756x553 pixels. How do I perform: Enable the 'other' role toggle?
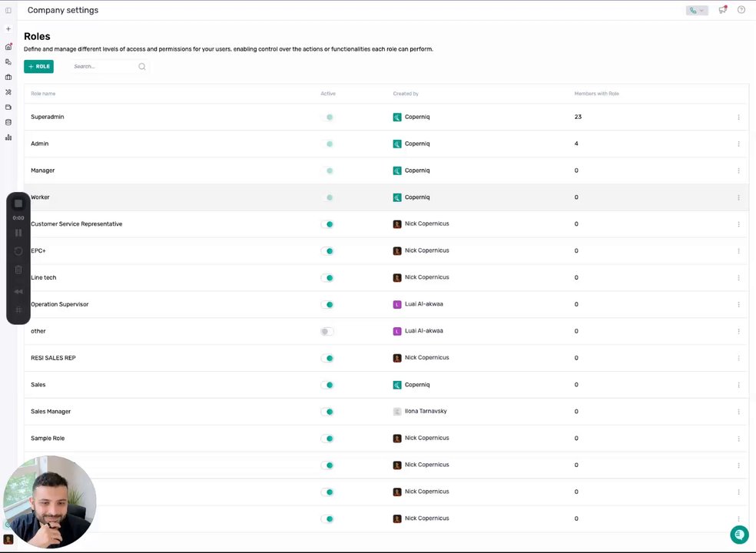coord(327,332)
